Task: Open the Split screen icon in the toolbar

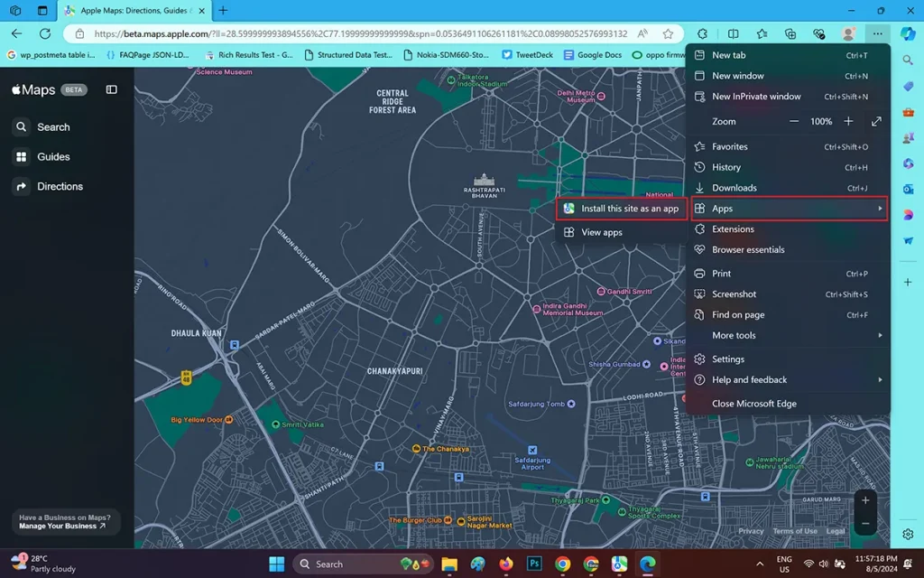Action: pyautogui.click(x=733, y=33)
